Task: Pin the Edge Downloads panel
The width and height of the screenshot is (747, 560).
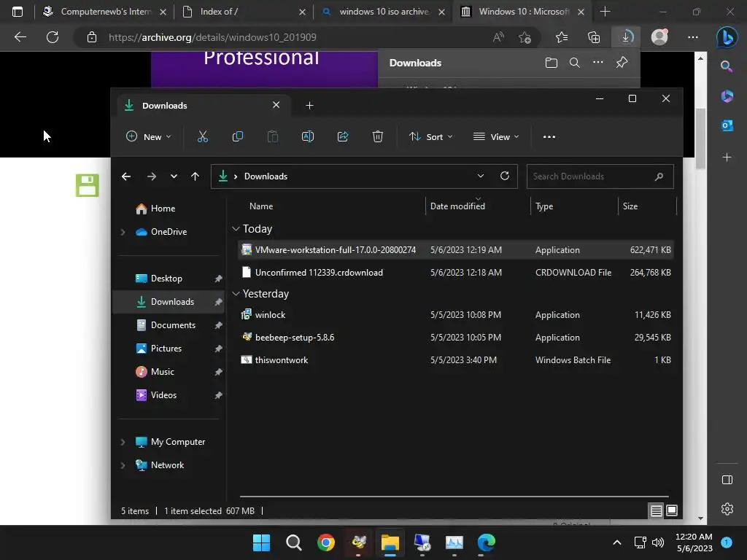Action: click(622, 63)
